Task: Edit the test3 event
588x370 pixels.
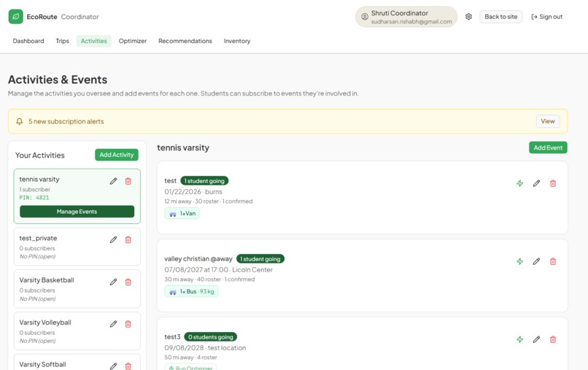Action: (x=536, y=339)
